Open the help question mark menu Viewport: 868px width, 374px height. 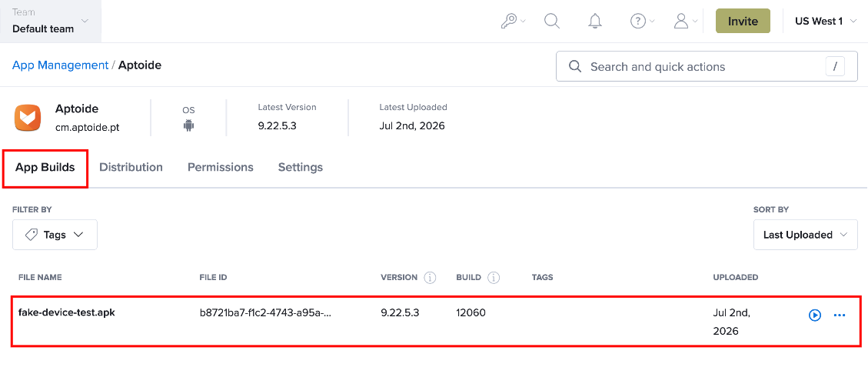(x=643, y=21)
